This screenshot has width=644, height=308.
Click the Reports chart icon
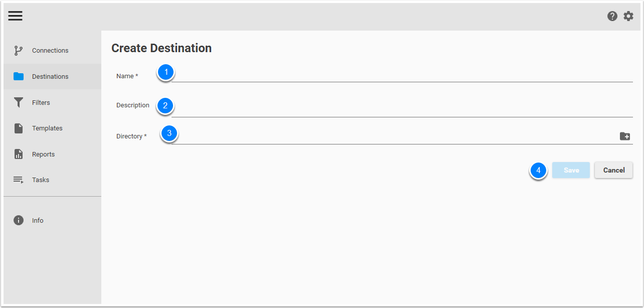click(x=19, y=154)
